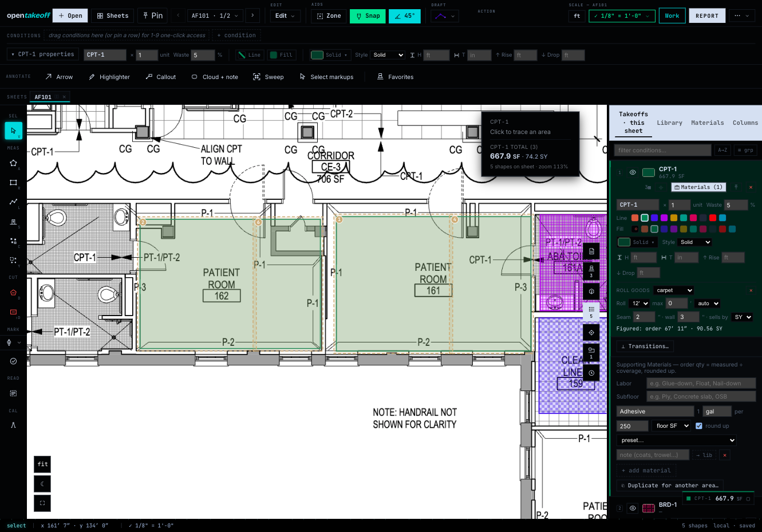Choose the polygon area measure tool
The height and width of the screenshot is (532, 762).
[x=13, y=163]
